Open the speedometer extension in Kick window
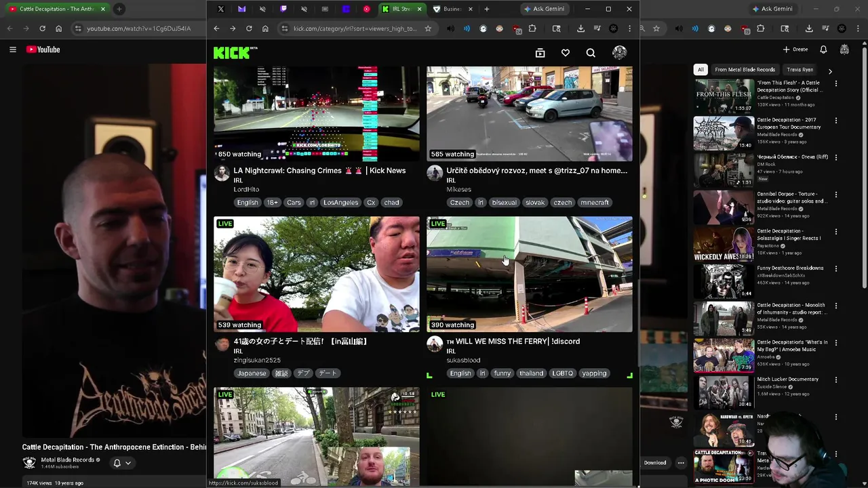 483,28
